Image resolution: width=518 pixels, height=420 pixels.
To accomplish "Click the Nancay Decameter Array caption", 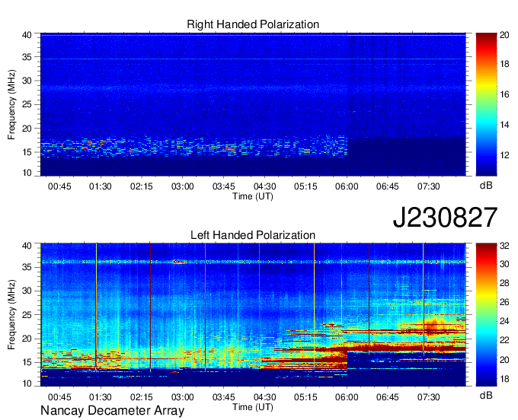I will [x=112, y=410].
